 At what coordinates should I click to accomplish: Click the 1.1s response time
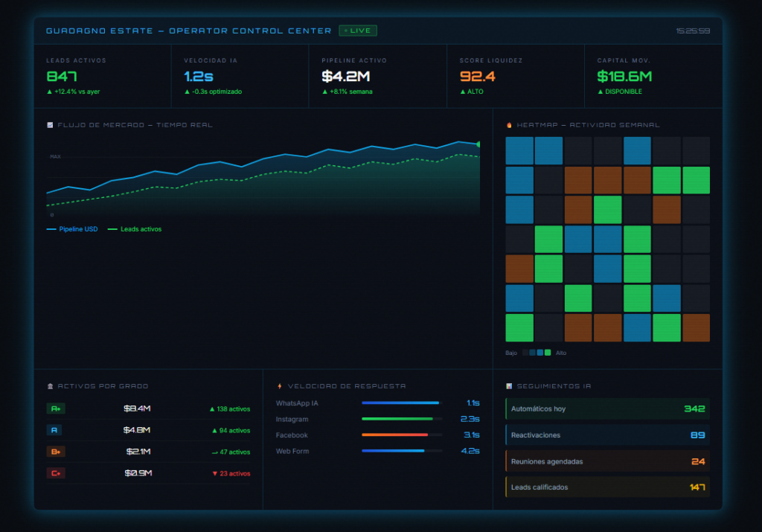coord(473,403)
